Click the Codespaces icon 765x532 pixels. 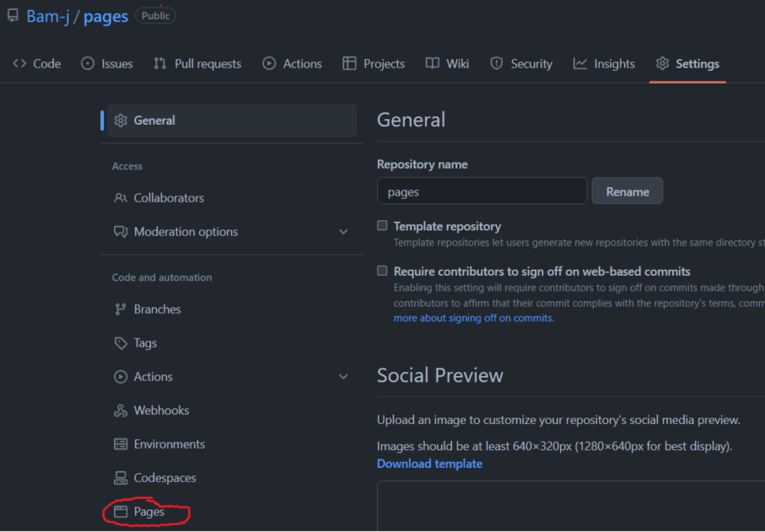(x=121, y=478)
